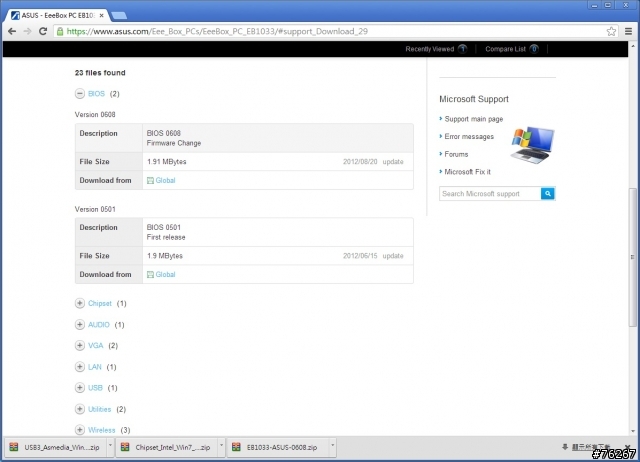
Task: Reload the page with the refresh icon
Action: pyautogui.click(x=43, y=31)
